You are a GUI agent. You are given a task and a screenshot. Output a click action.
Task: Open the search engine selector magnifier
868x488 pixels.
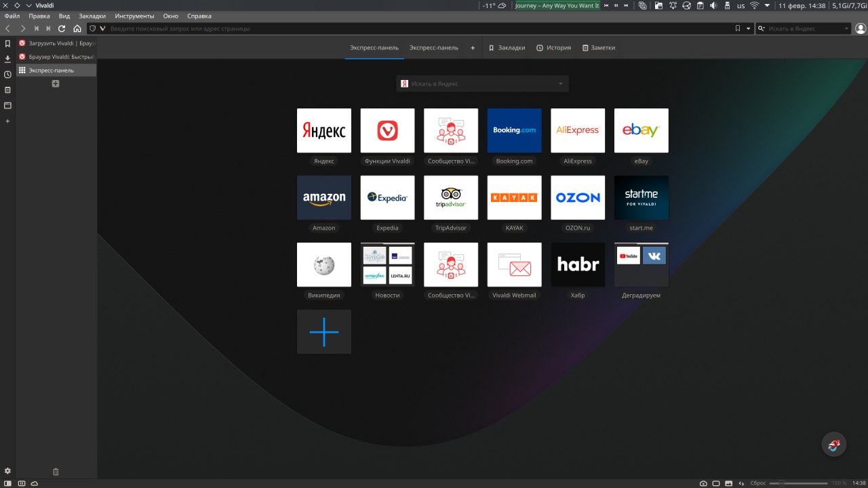point(761,28)
